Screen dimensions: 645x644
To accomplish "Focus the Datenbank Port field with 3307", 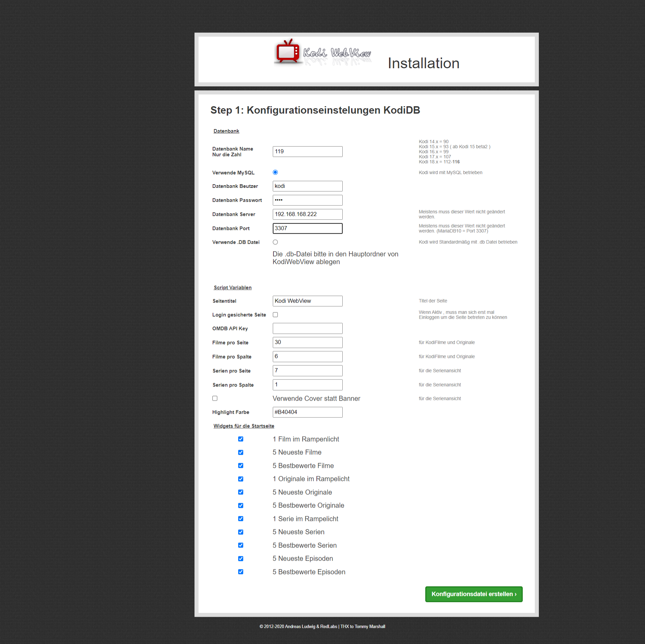I will (307, 229).
